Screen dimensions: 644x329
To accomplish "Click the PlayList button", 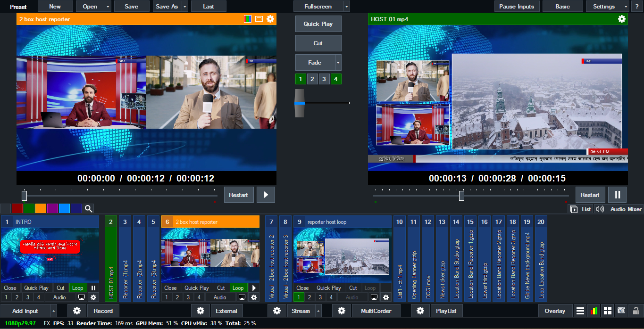I will [446, 311].
